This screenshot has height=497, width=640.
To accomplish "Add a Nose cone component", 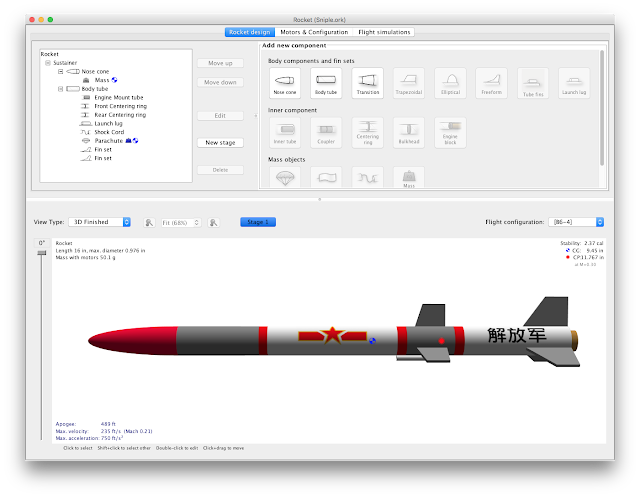I will pos(285,83).
